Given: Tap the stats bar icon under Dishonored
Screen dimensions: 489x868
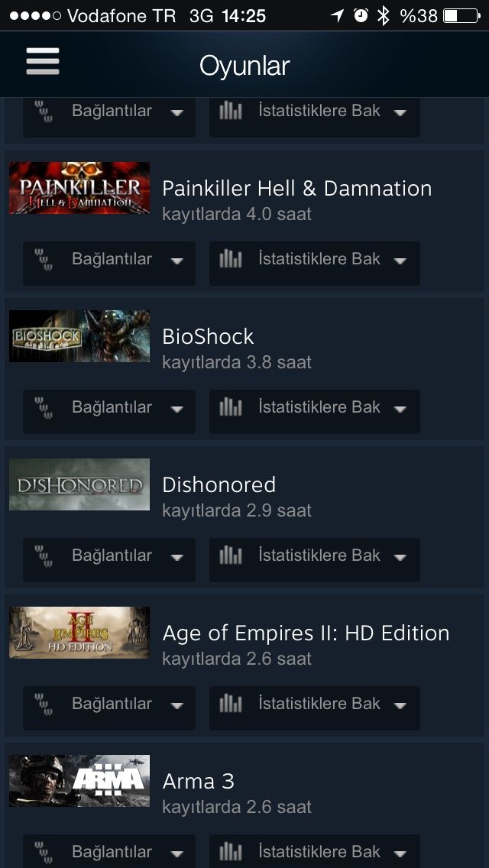Looking at the screenshot, I should coord(231,555).
